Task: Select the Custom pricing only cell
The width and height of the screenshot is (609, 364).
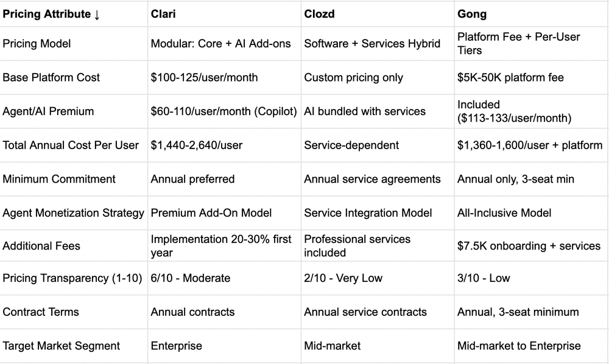Action: coord(378,78)
